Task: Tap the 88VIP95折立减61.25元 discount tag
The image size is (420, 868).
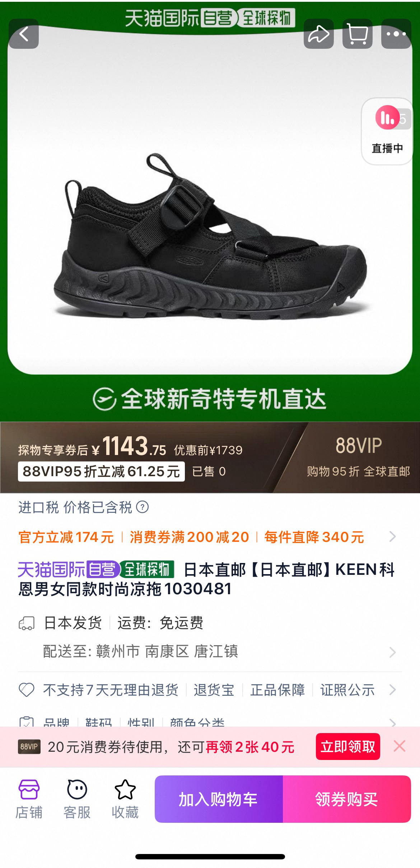Action: coord(101,471)
